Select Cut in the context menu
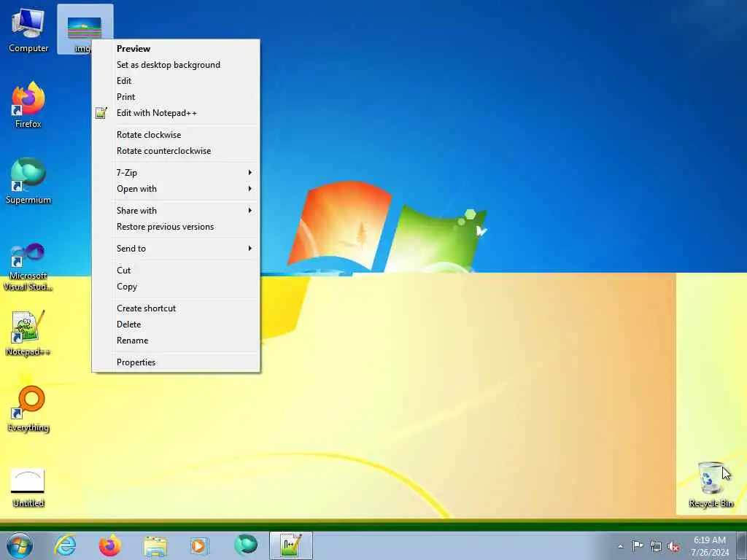The width and height of the screenshot is (747, 560). tap(176, 271)
